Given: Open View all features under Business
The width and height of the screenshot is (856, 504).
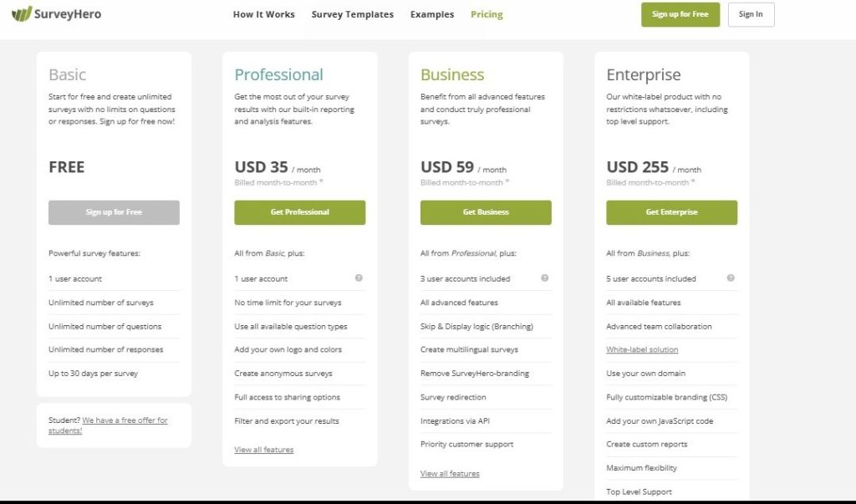Looking at the screenshot, I should (x=449, y=472).
